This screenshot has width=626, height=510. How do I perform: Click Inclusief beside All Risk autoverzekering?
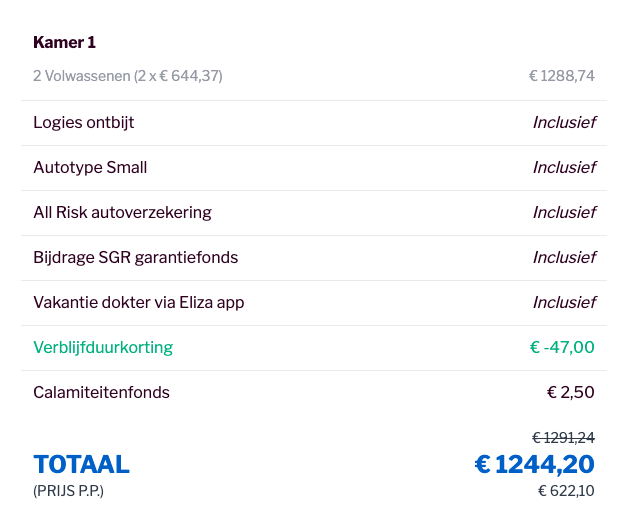pos(564,213)
